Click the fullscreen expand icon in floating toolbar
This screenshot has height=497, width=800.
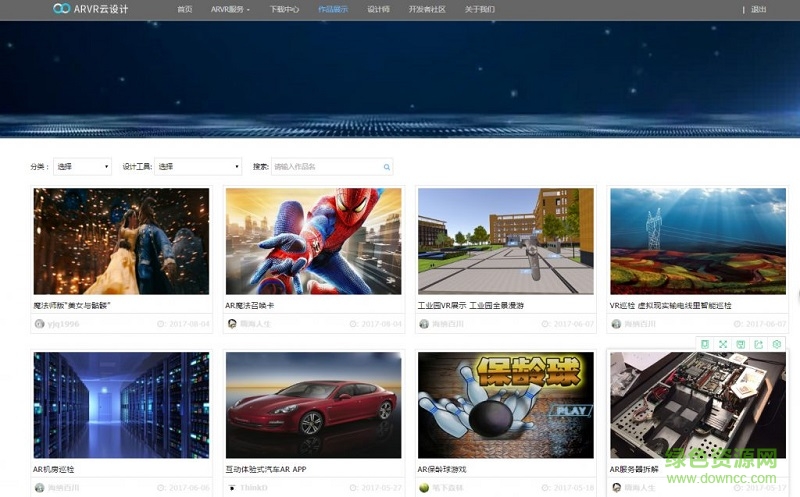722,344
